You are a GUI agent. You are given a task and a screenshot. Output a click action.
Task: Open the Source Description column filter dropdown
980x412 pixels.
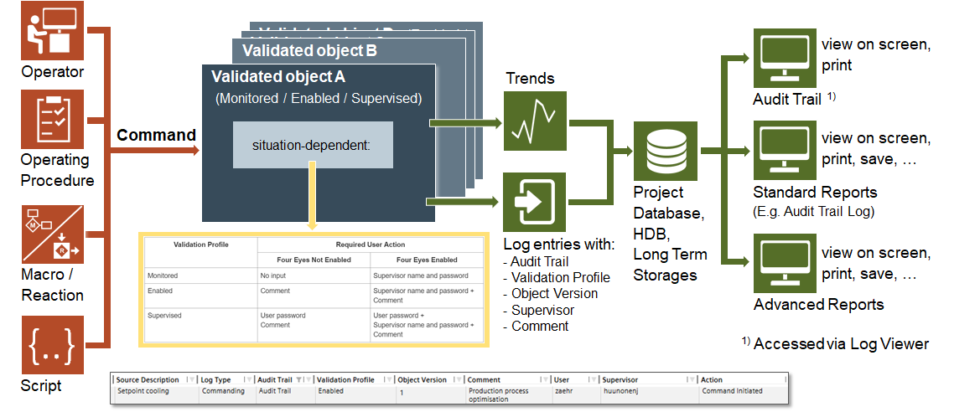[x=192, y=380]
